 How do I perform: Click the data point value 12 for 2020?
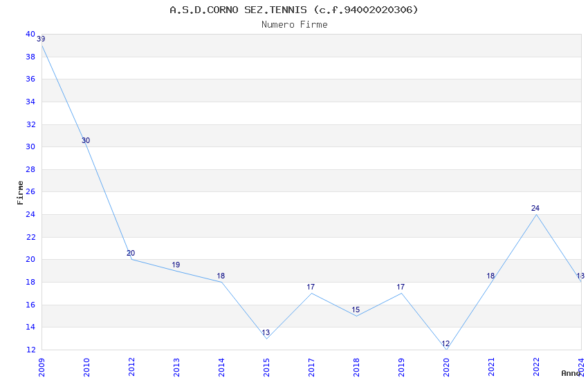446,343
